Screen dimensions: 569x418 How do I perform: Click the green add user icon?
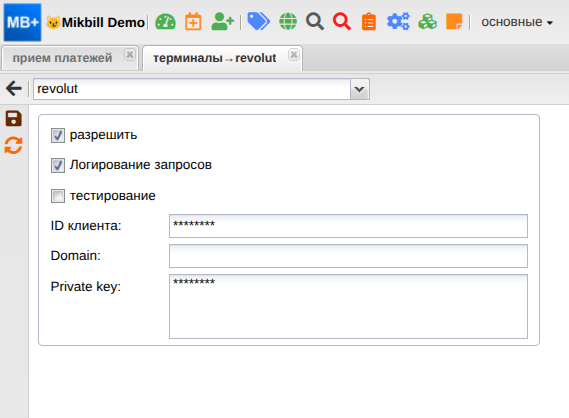point(222,22)
